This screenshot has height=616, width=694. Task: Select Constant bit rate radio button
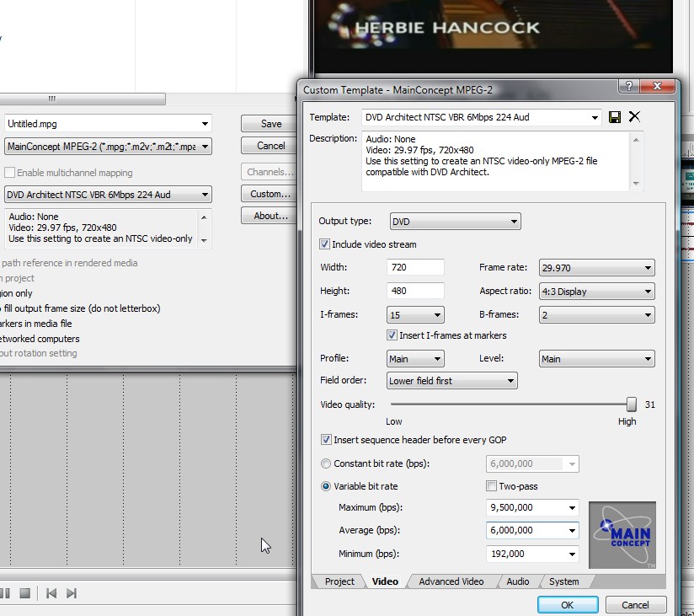[x=326, y=463]
